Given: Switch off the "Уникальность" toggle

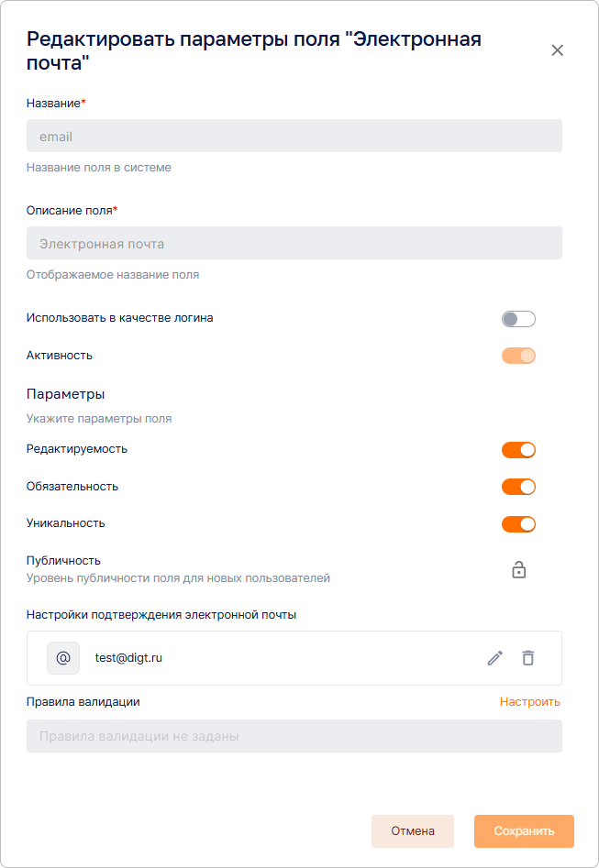Looking at the screenshot, I should (x=518, y=524).
